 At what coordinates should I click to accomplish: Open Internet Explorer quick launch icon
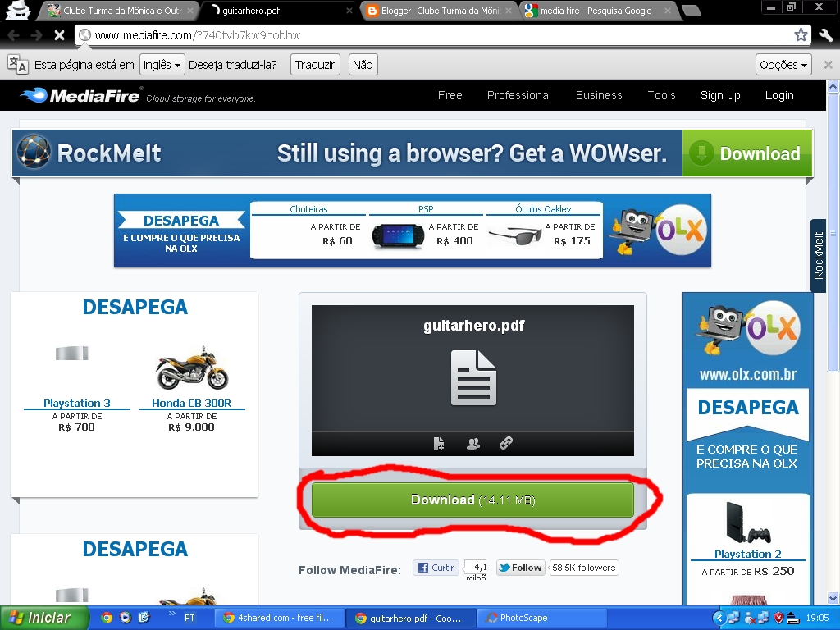pyautogui.click(x=144, y=618)
